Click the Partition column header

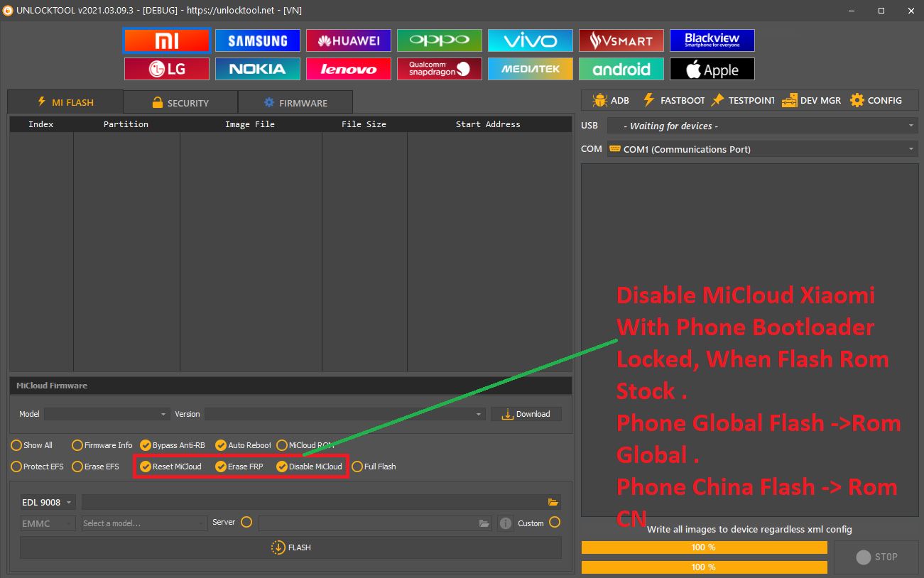click(126, 124)
